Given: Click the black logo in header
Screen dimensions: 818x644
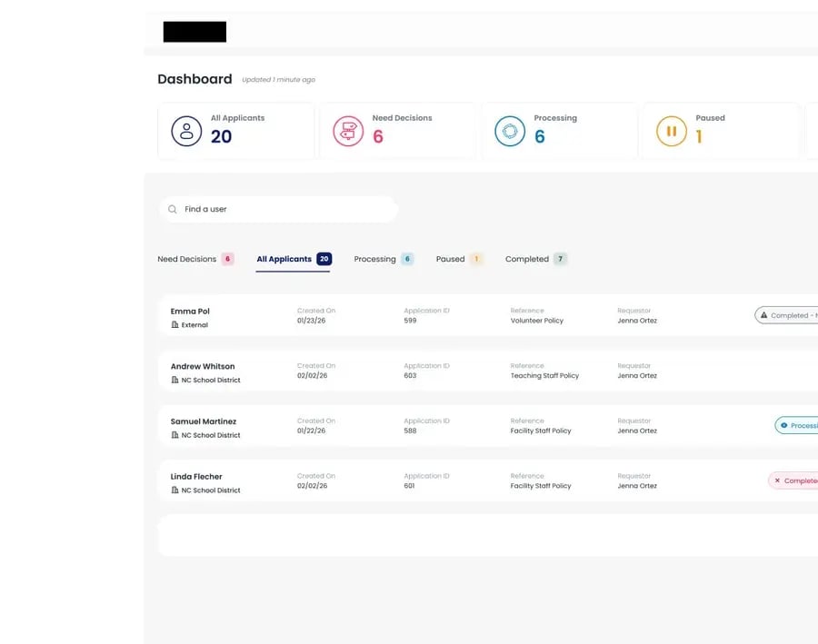Looking at the screenshot, I should click(x=195, y=32).
